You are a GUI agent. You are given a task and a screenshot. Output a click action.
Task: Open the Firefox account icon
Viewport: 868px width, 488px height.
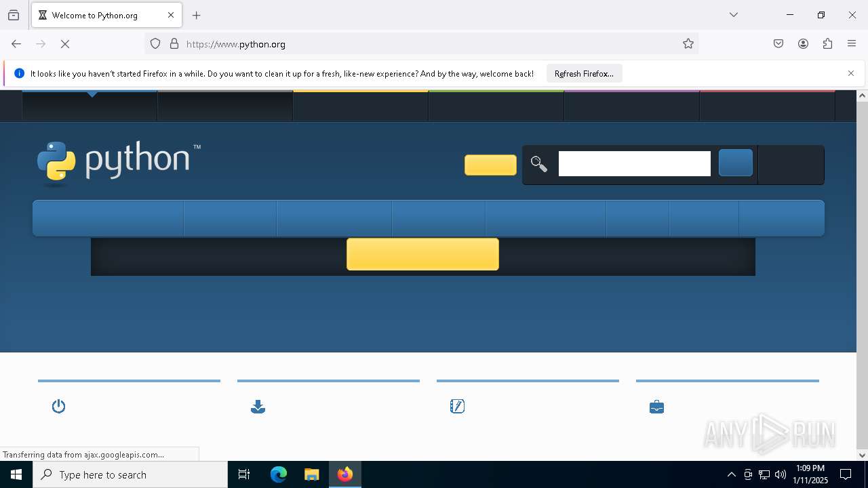803,44
